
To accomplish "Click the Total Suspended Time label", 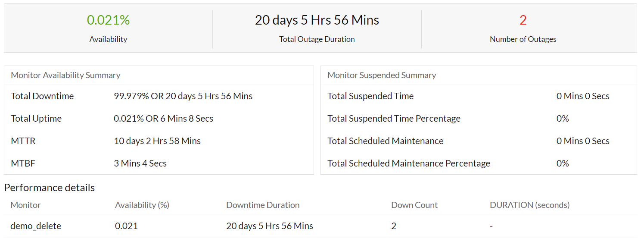I will (370, 96).
